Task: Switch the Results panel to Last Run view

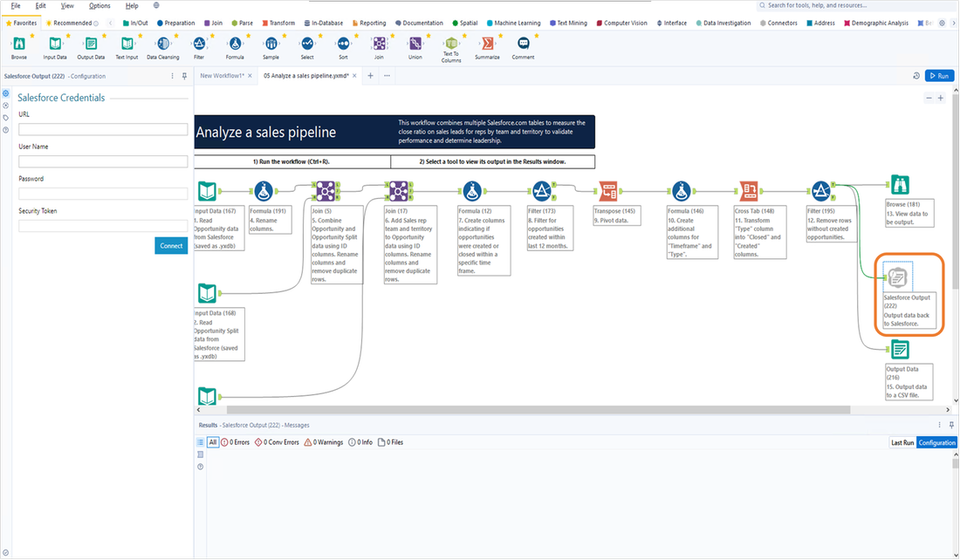Action: point(902,442)
